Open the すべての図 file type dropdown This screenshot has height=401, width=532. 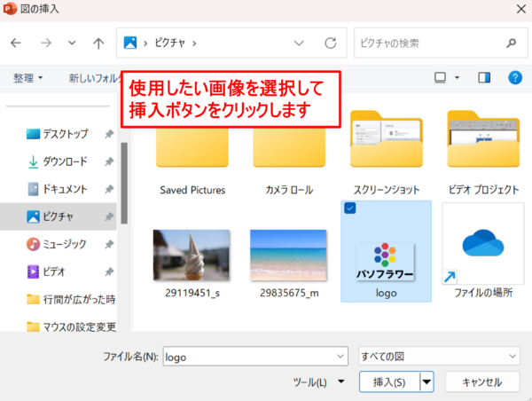[x=439, y=356]
